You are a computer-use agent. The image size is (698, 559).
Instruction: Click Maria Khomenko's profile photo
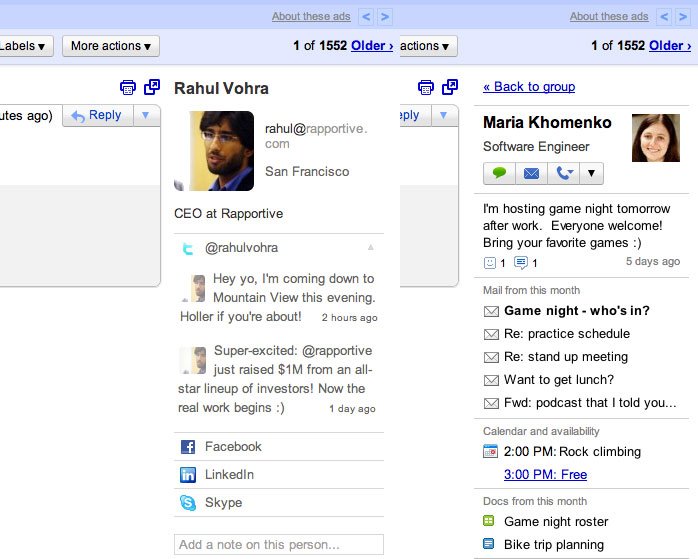pyautogui.click(x=655, y=138)
